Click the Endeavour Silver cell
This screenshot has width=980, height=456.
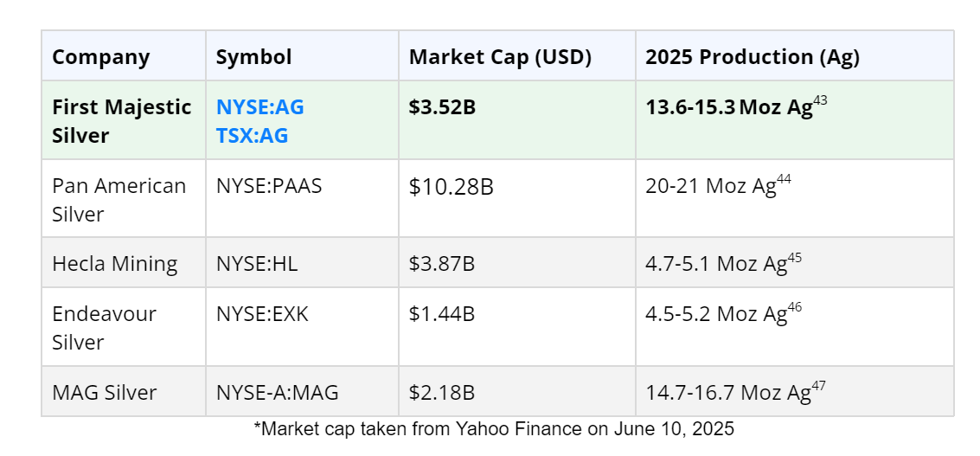(x=104, y=327)
